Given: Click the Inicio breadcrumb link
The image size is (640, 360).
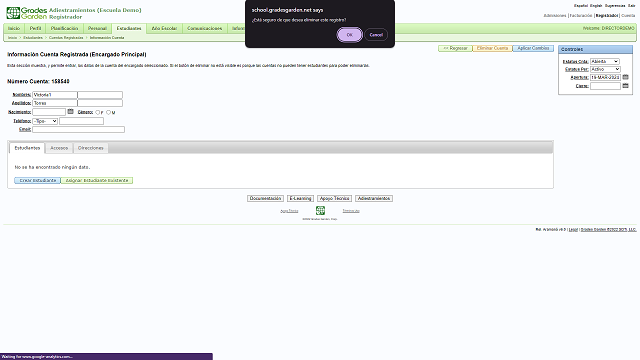Looking at the screenshot, I should tap(12, 38).
